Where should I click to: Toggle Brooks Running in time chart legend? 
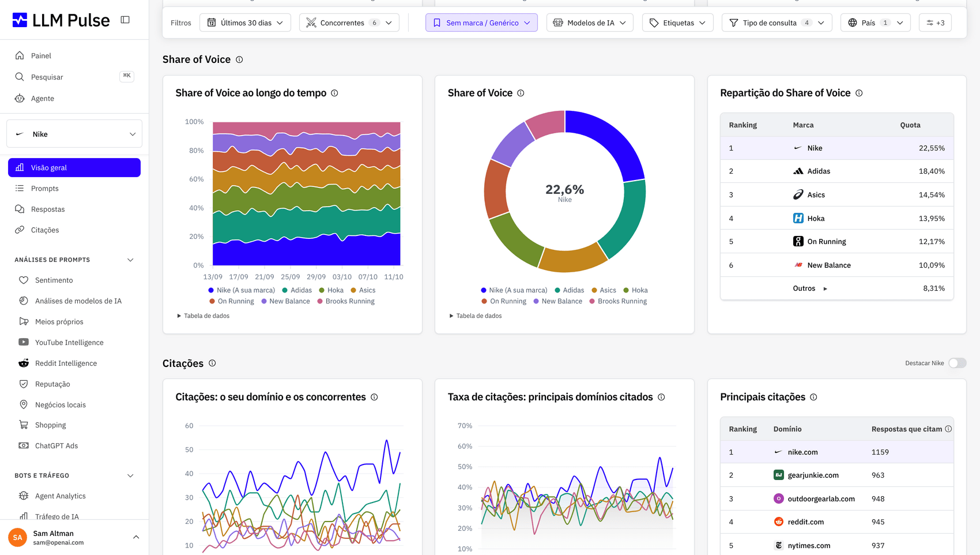pyautogui.click(x=346, y=301)
